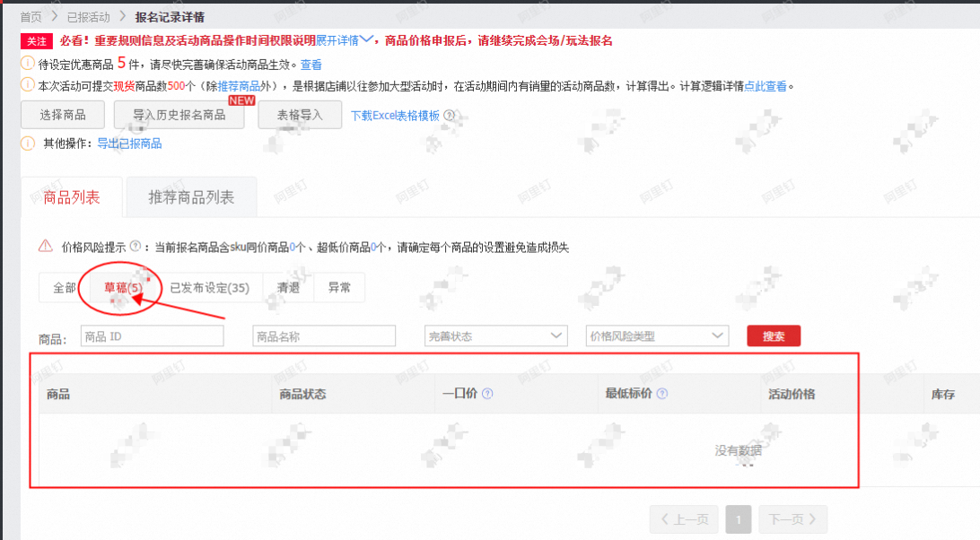Click info icon beside 本次活动可提交 notice
980x540 pixels.
coord(28,84)
